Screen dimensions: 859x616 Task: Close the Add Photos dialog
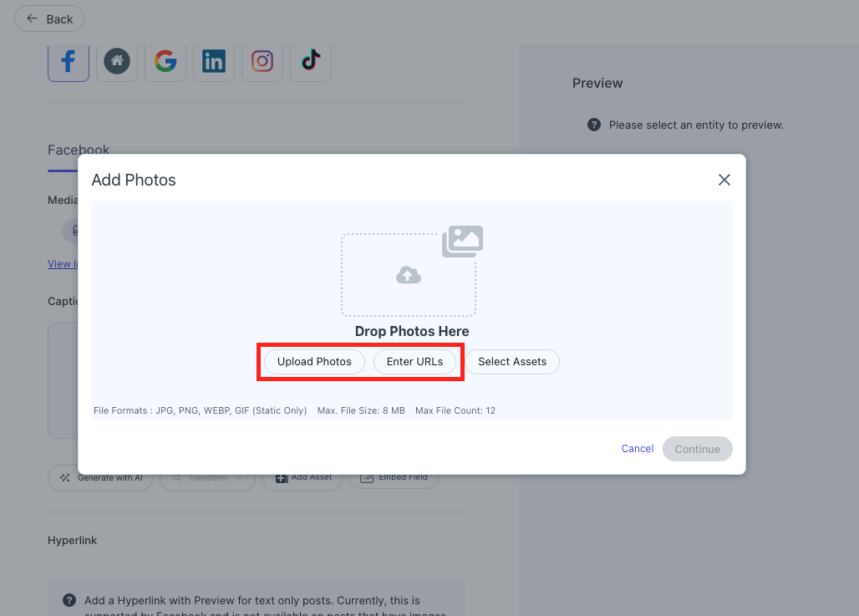[x=724, y=180]
